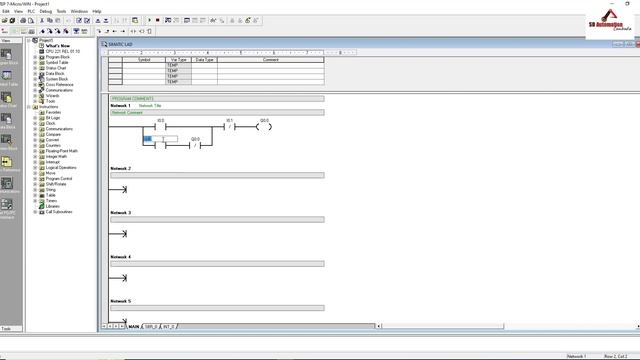640x360 pixels.
Task: Click the Box instruction toolbar icon
Action: 149,31
